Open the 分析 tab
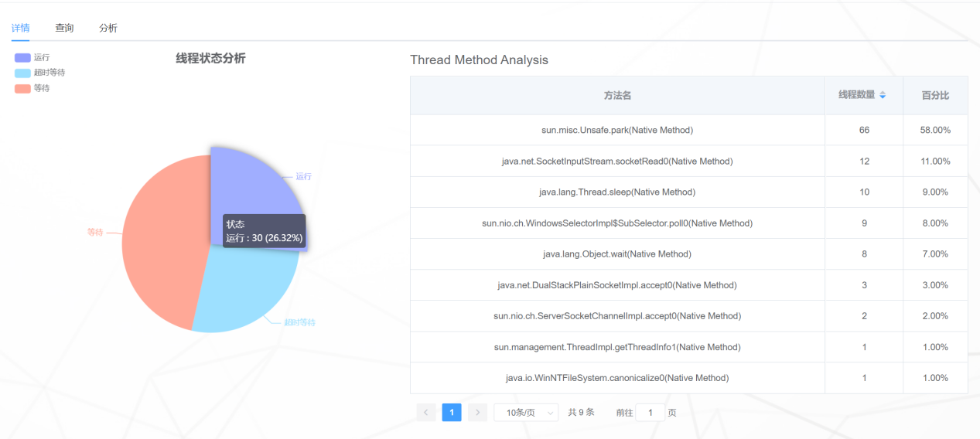980x439 pixels. (x=108, y=28)
